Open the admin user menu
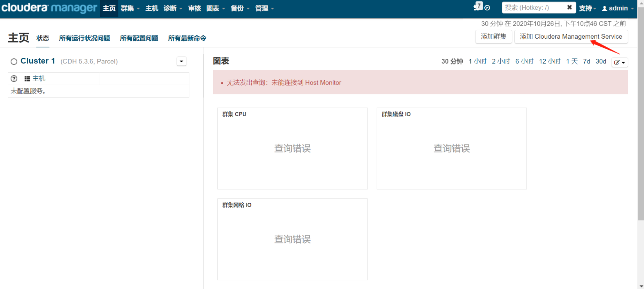This screenshot has width=644, height=289. 618,8
